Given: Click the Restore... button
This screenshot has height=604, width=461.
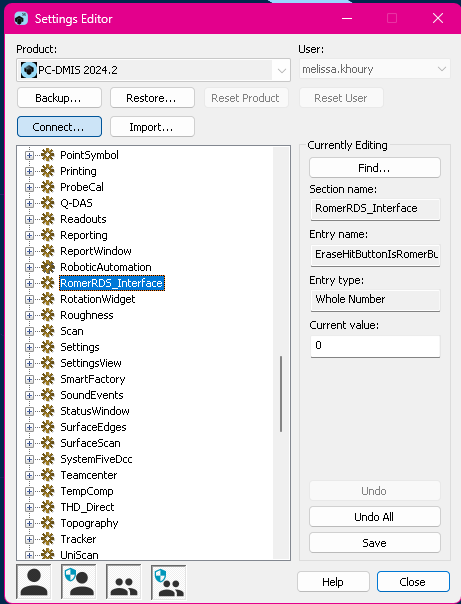Looking at the screenshot, I should [152, 98].
